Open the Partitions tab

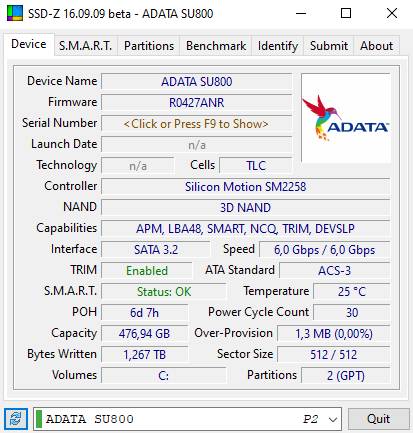149,46
